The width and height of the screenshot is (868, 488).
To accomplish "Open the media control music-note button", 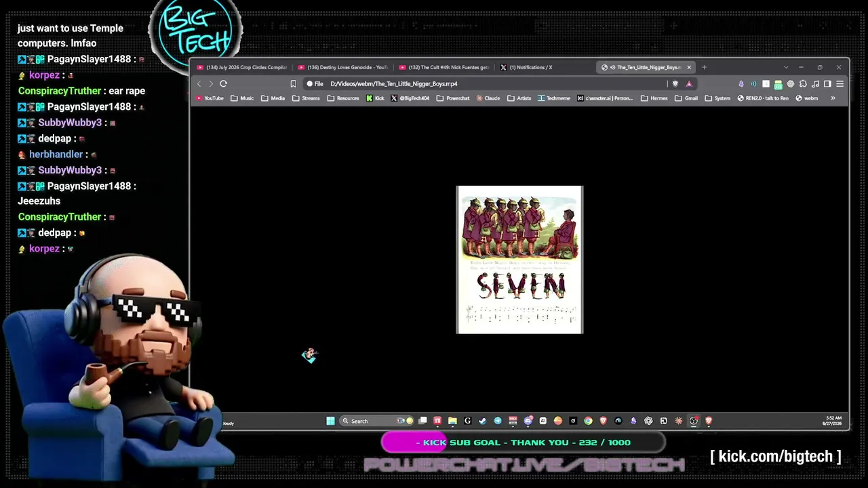I will 815,84.
